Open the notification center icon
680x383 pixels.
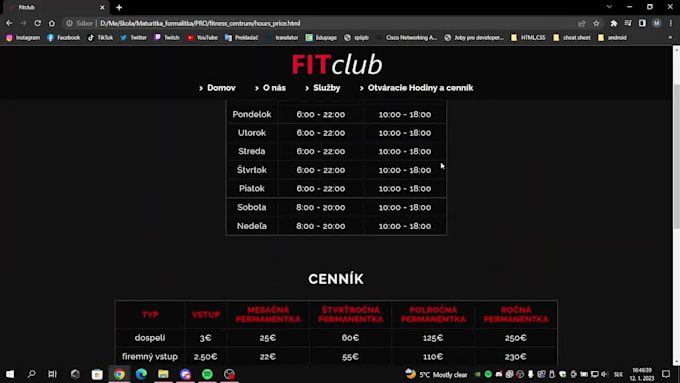[x=666, y=374]
